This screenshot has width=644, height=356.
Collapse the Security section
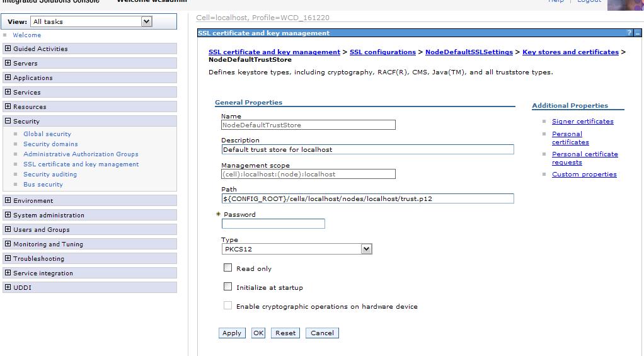click(x=8, y=121)
